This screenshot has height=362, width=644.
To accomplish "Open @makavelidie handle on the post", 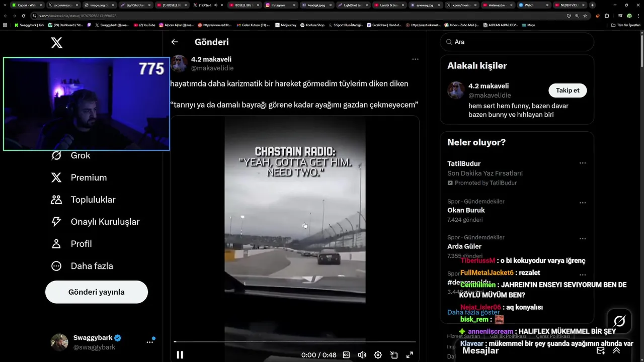I will pyautogui.click(x=212, y=68).
